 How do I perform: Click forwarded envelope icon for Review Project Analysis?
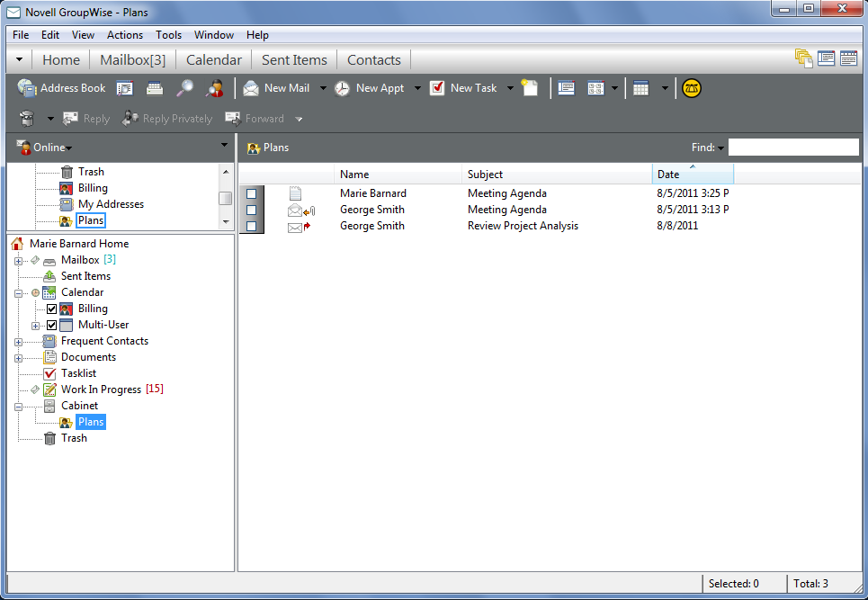point(299,227)
